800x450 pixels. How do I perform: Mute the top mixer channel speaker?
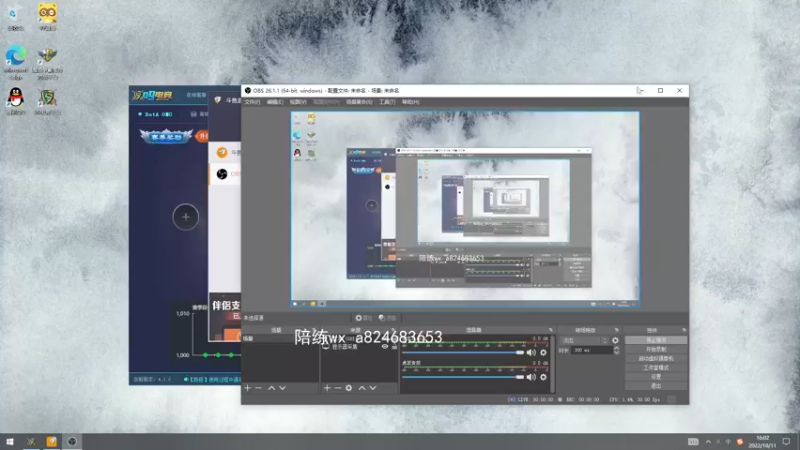point(531,353)
